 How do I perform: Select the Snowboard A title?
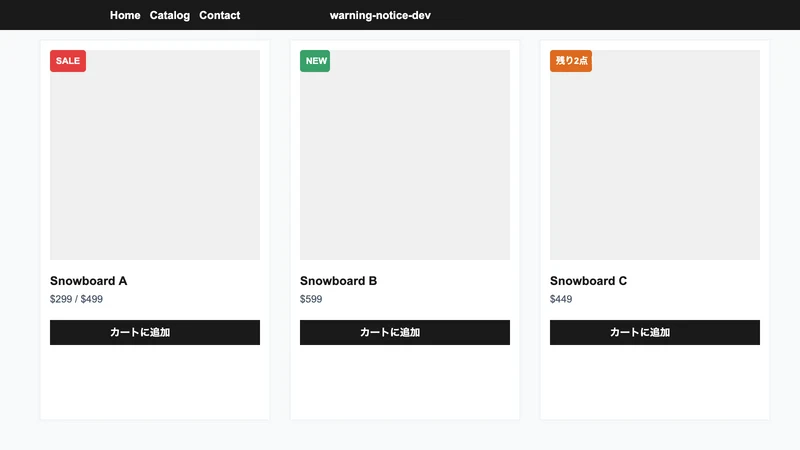pyautogui.click(x=89, y=281)
